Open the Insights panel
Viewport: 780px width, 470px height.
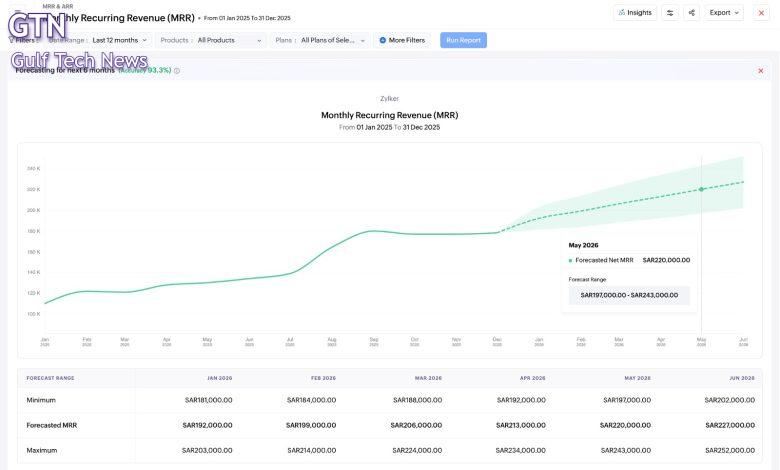635,13
